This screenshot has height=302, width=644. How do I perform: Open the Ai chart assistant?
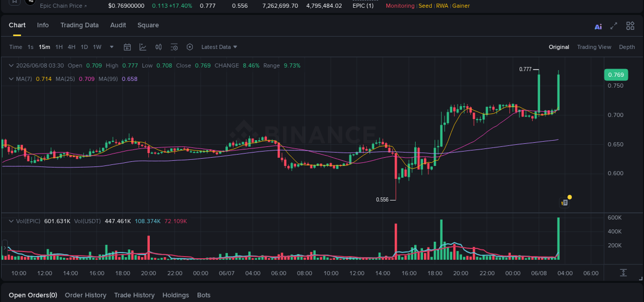(598, 26)
